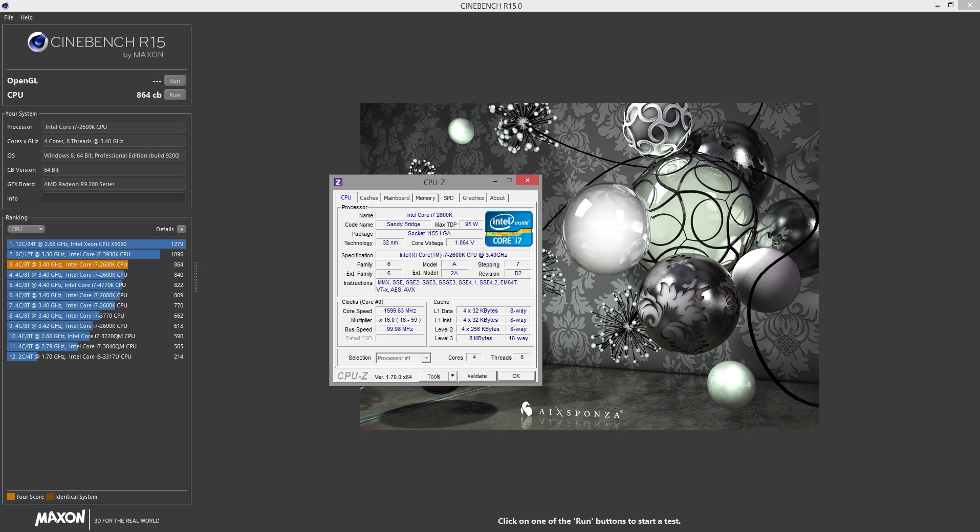Open the Help menu

[27, 17]
